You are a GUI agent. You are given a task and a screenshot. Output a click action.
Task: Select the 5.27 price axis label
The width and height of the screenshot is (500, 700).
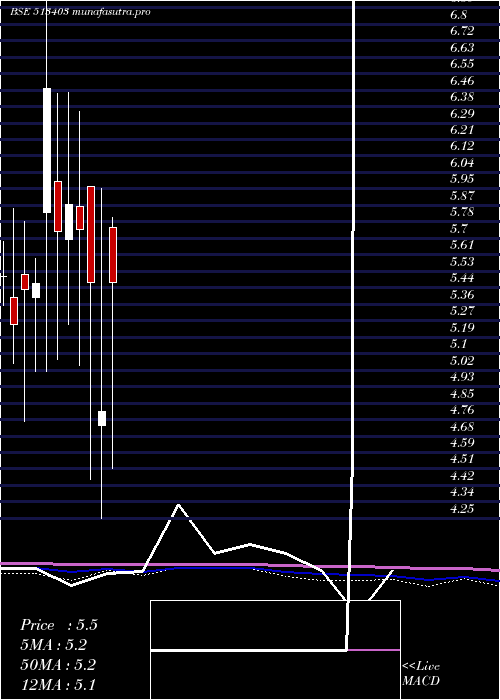(x=462, y=311)
